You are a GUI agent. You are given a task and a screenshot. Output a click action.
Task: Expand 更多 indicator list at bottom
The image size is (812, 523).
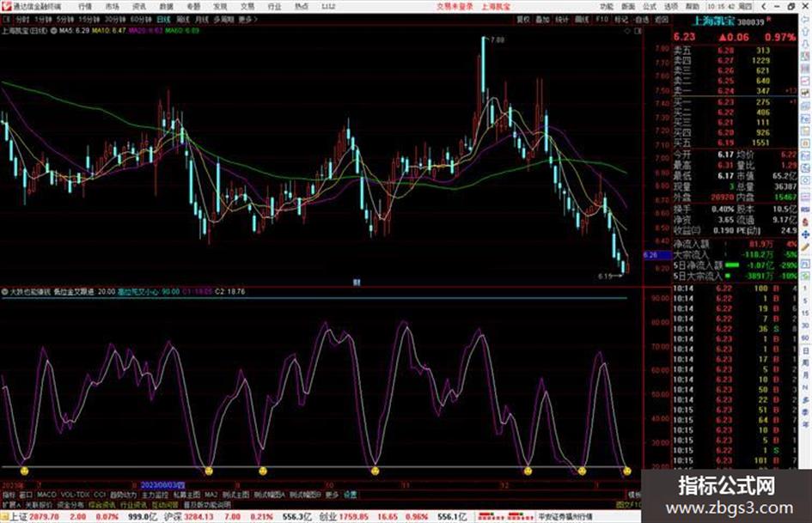[332, 495]
